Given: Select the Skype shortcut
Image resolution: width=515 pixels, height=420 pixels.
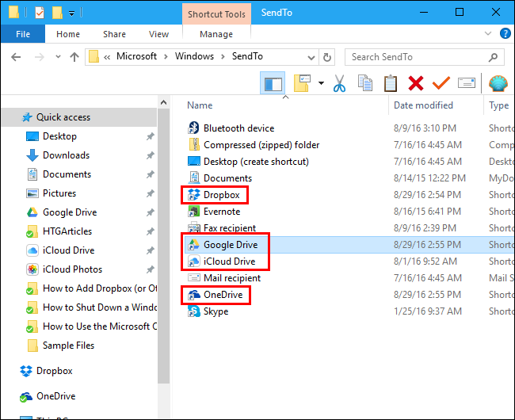Looking at the screenshot, I should click(x=208, y=311).
